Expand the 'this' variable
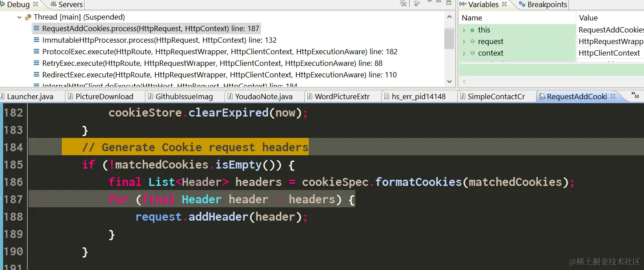644x270 pixels. [x=464, y=30]
